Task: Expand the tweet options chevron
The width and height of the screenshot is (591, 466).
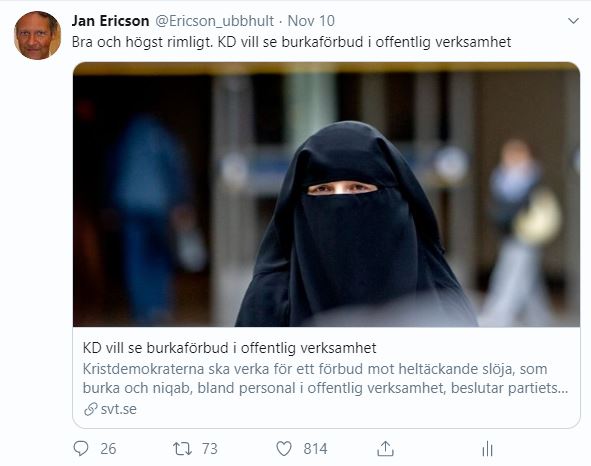Action: click(x=573, y=21)
